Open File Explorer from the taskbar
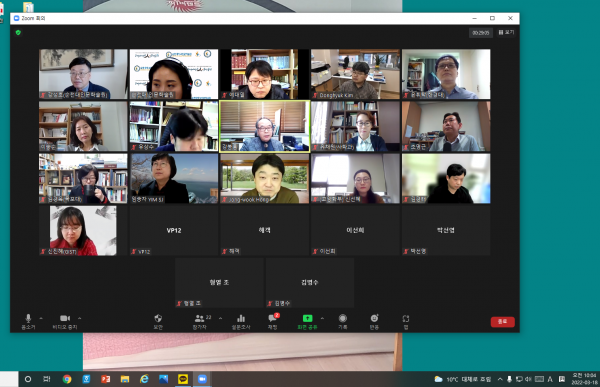The image size is (600, 387). [x=125, y=379]
